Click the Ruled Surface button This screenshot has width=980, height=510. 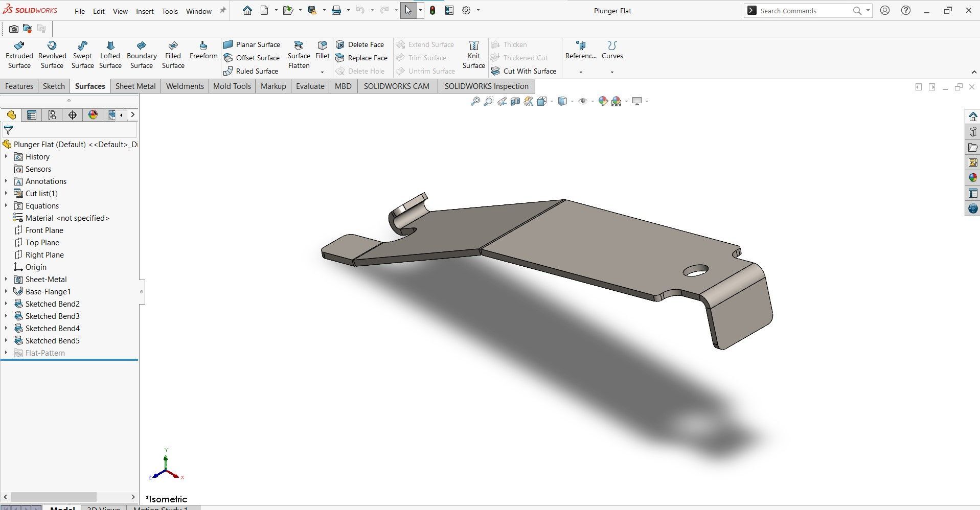pos(251,71)
